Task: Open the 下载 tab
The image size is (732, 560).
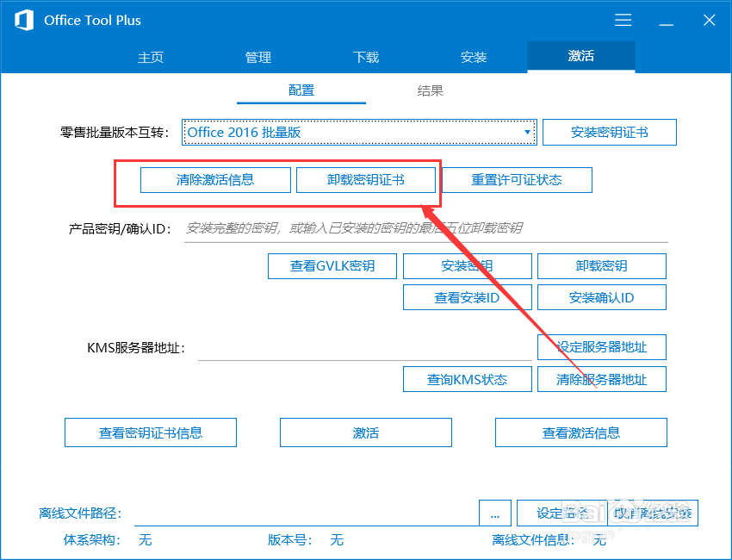Action: coord(365,57)
